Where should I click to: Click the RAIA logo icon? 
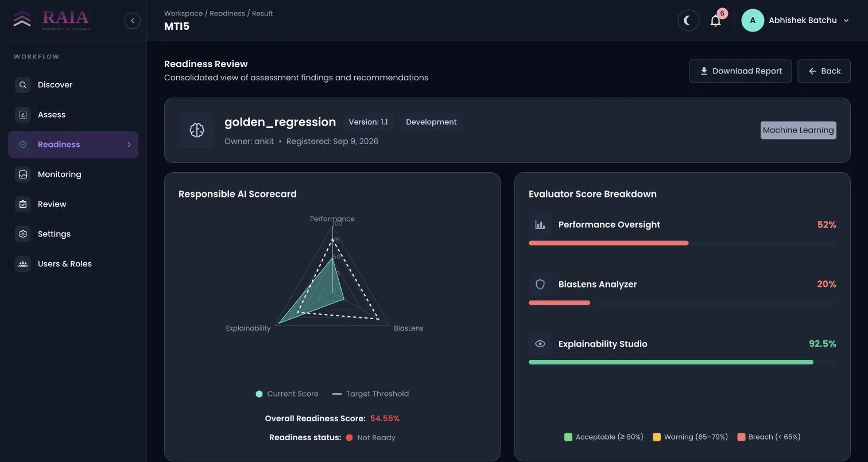[22, 20]
